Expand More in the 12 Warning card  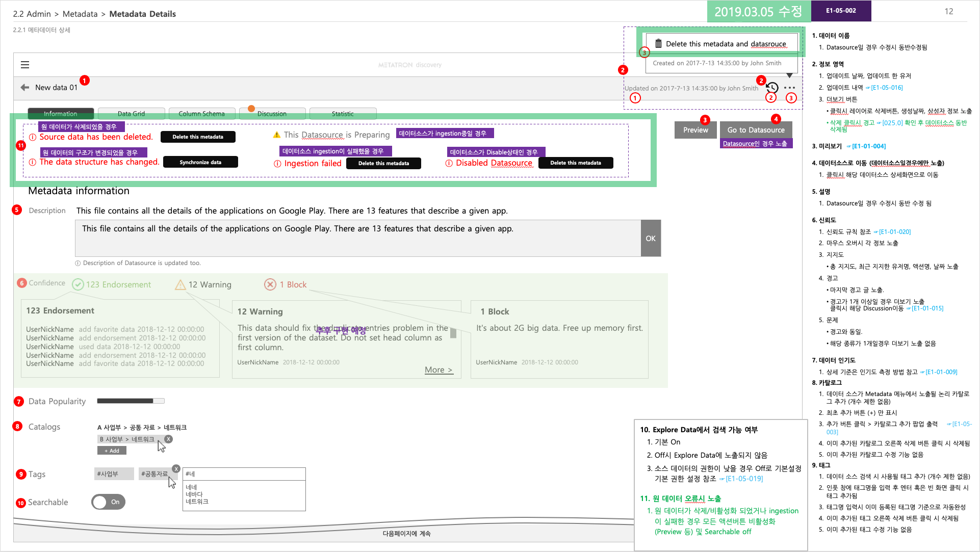click(438, 370)
